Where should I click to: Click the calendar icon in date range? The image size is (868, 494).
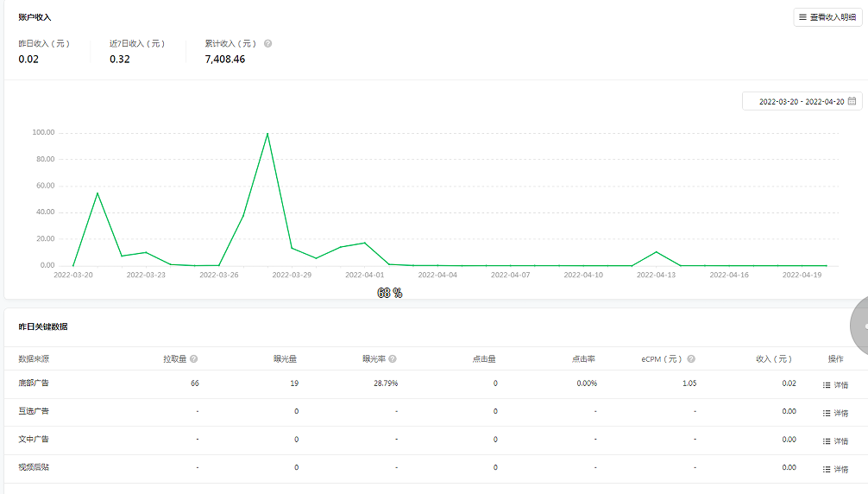pos(852,101)
